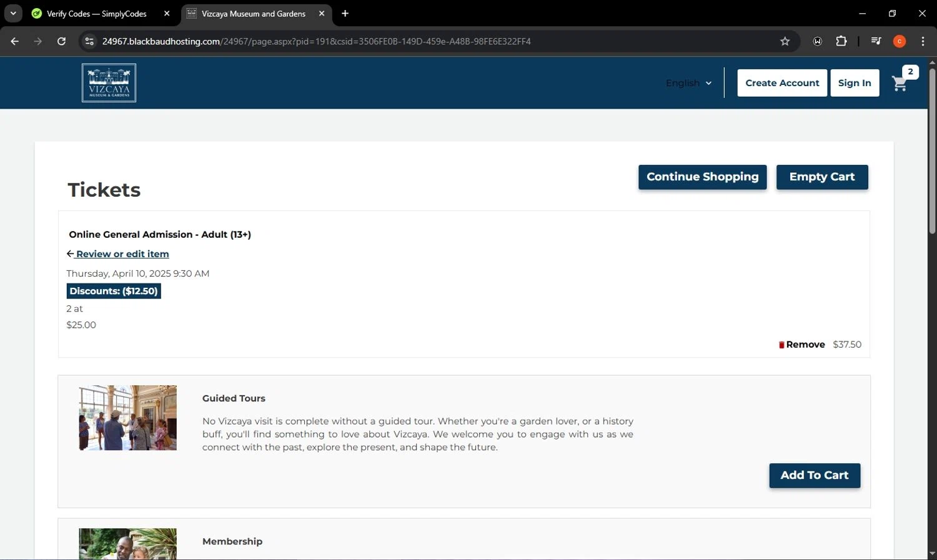Click the Chrome profile avatar
This screenshot has height=560, width=937.
[x=900, y=41]
